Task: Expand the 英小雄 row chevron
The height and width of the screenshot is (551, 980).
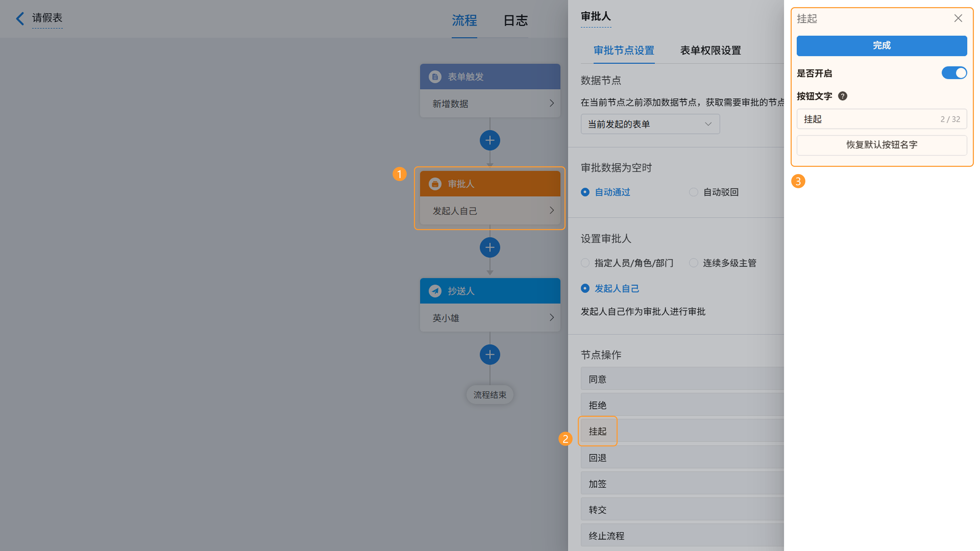Action: tap(551, 318)
